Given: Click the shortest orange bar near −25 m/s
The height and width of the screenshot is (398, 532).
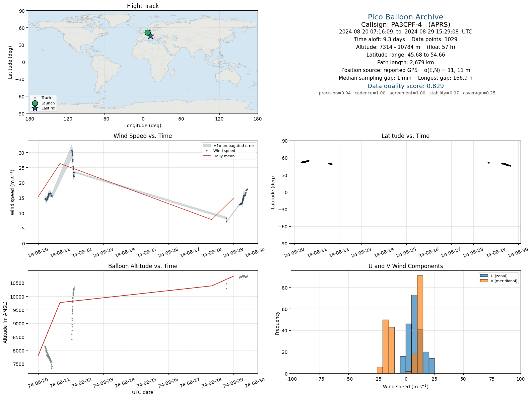Looking at the screenshot, I should point(380,370).
